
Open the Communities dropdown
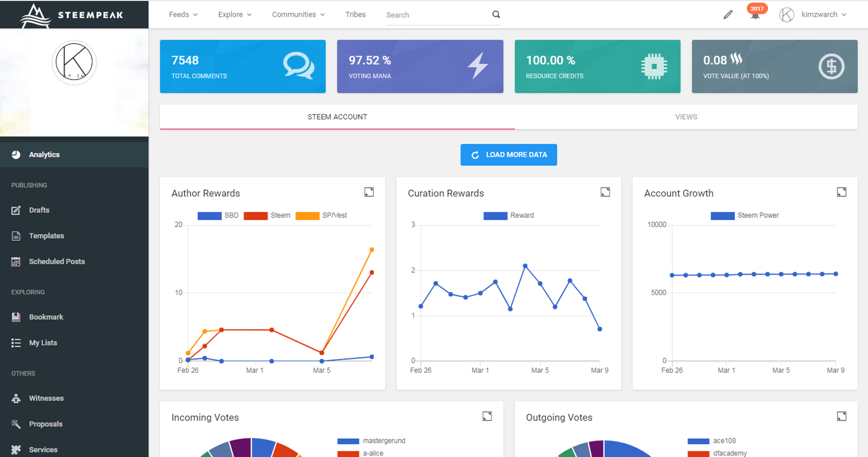click(298, 15)
